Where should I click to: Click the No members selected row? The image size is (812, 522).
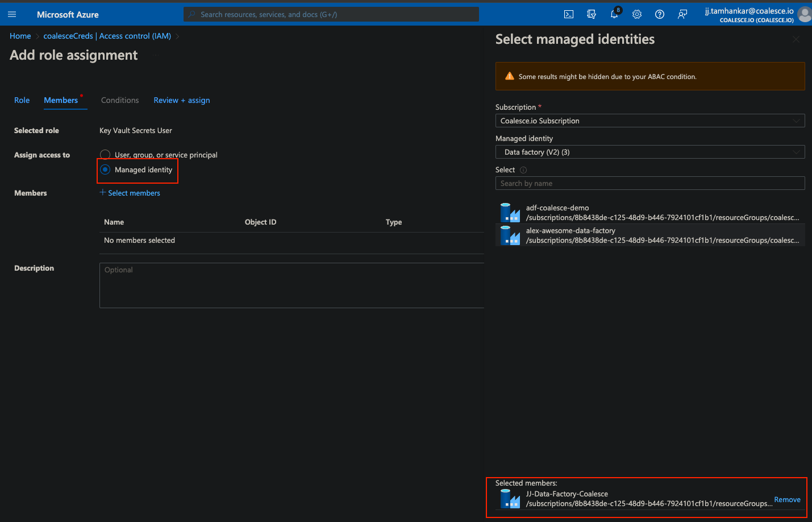pyautogui.click(x=292, y=240)
